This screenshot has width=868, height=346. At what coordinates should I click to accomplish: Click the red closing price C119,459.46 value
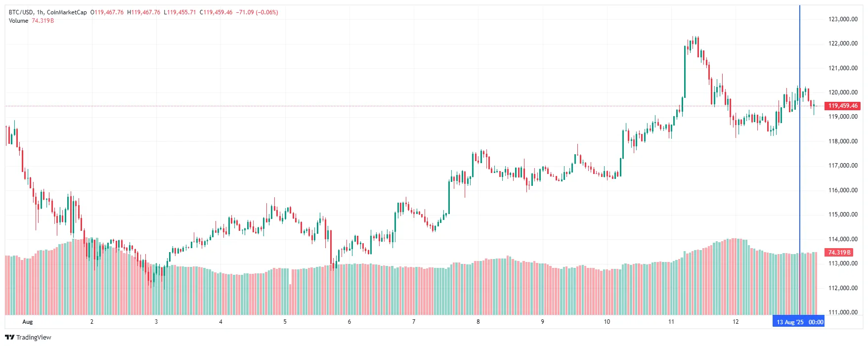click(x=216, y=12)
